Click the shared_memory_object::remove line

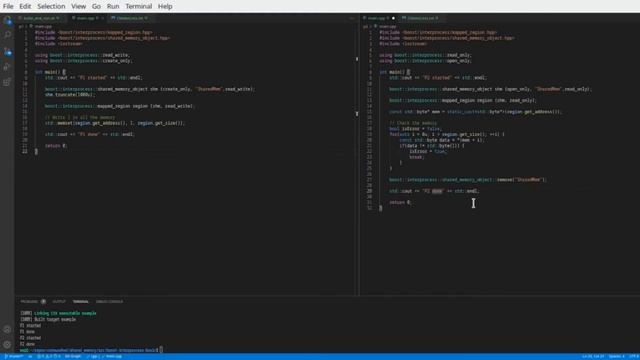click(x=468, y=180)
